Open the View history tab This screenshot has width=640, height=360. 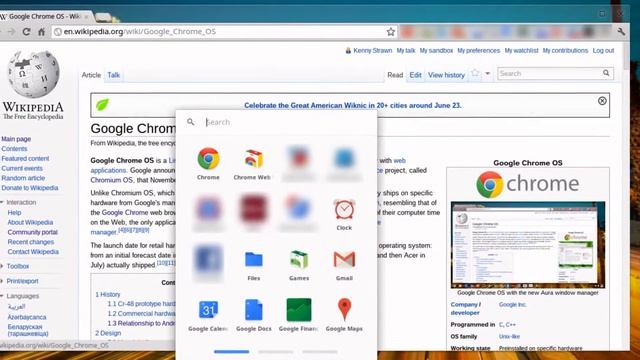coord(447,75)
